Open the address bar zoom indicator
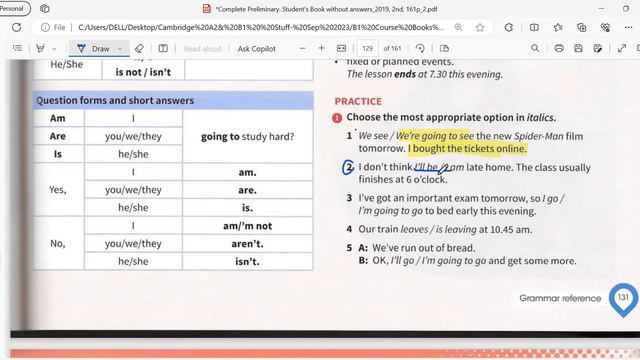Image resolution: width=640 pixels, height=360 pixels. pyautogui.click(x=458, y=27)
